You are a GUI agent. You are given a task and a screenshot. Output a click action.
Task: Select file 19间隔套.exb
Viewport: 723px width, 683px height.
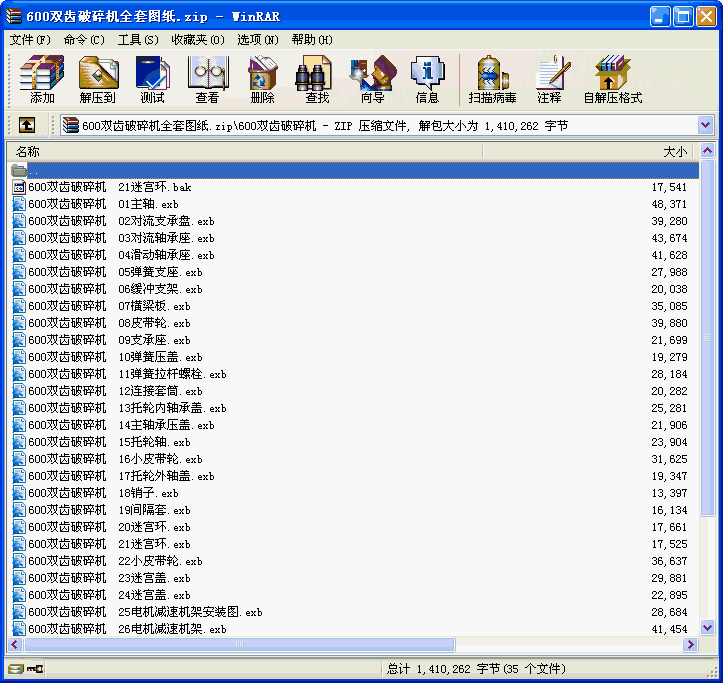pyautogui.click(x=109, y=510)
